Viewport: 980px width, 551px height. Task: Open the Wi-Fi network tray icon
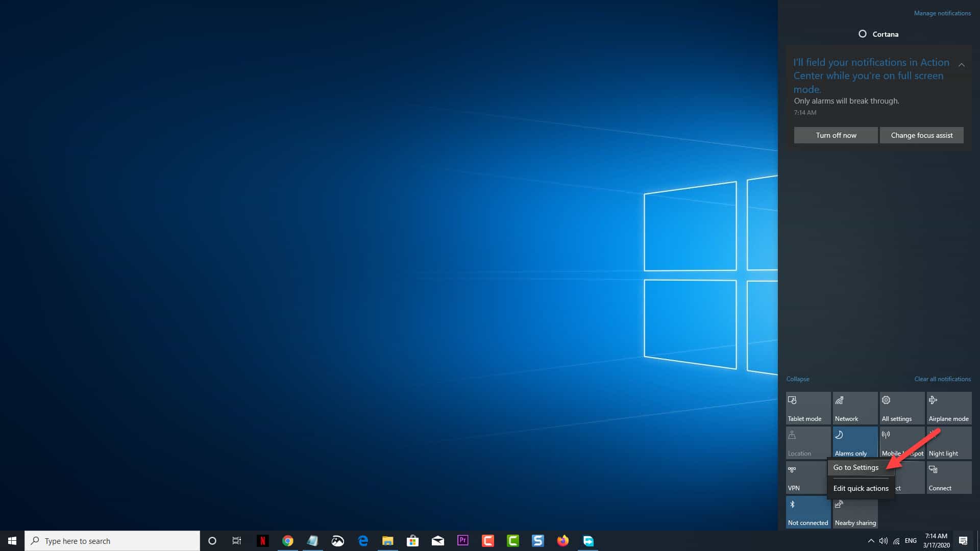coord(896,541)
